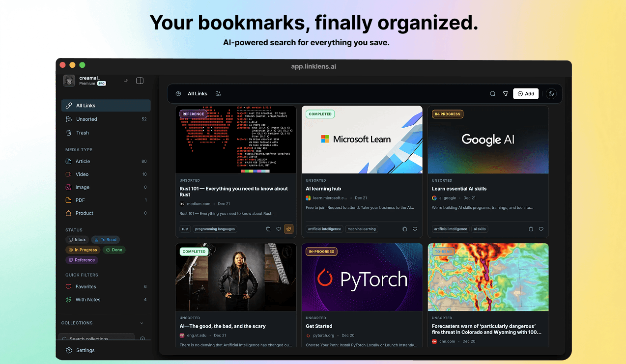626x364 pixels.
Task: Toggle dark mode with the moon button
Action: pos(551,93)
